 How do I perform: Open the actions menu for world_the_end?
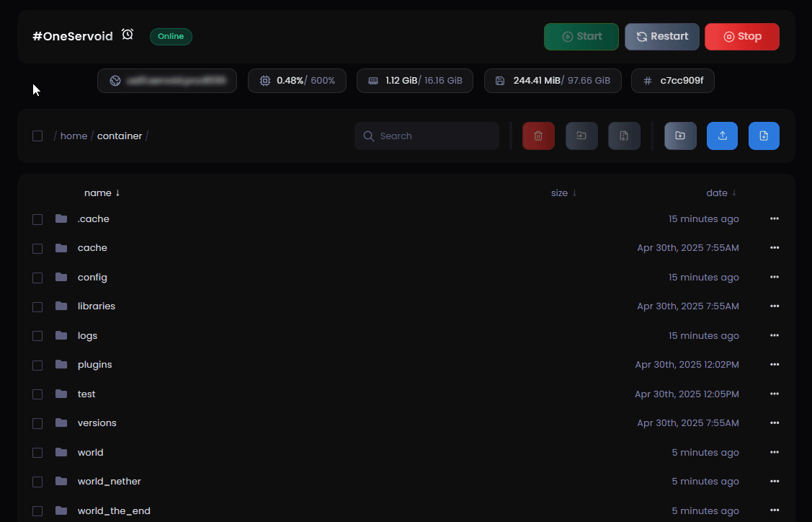tap(775, 510)
